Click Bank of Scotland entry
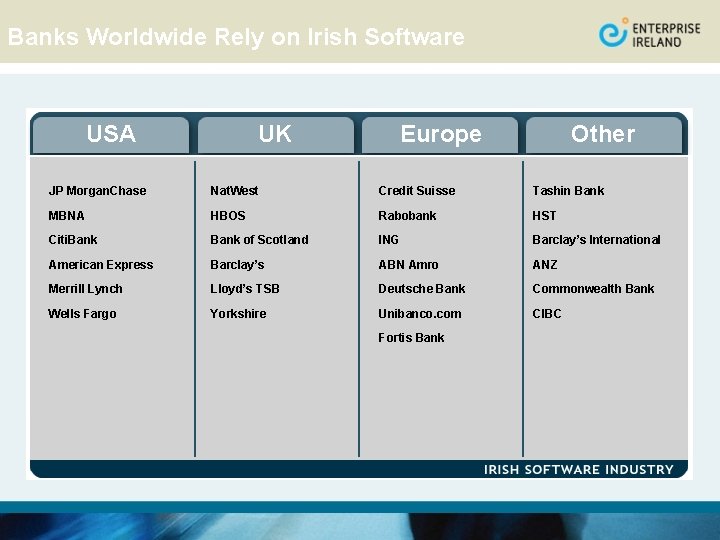Screen dimensions: 720x540 point(259,240)
